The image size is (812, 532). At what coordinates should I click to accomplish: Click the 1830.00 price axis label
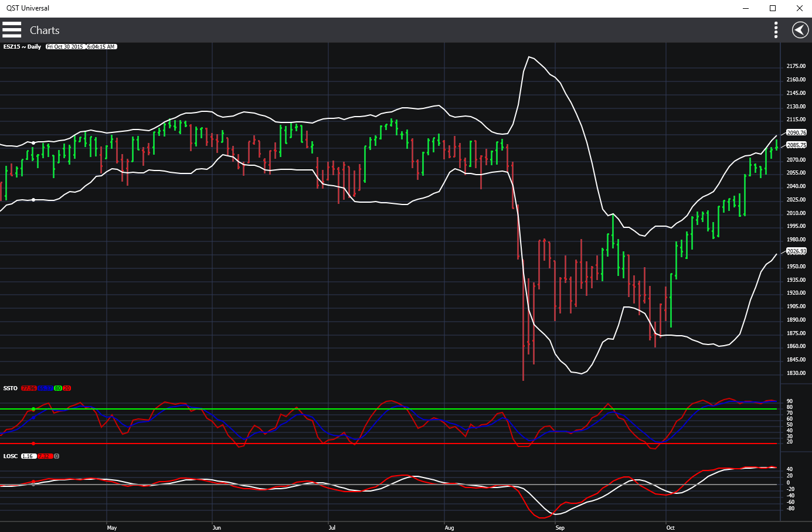(796, 373)
